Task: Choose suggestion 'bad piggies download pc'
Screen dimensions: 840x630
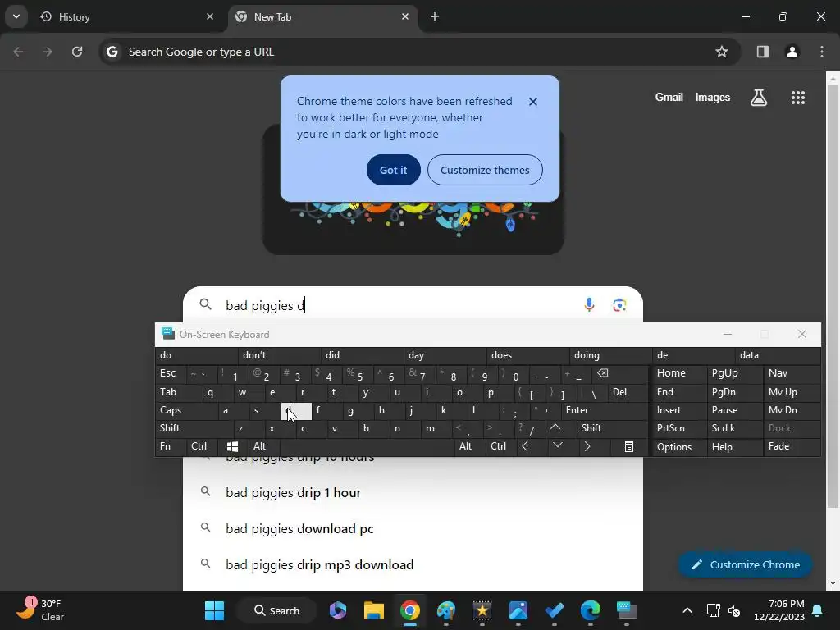Action: 413,528
